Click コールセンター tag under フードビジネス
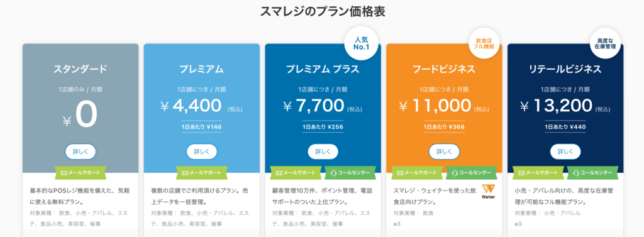This screenshot has height=237, width=644. (x=471, y=173)
